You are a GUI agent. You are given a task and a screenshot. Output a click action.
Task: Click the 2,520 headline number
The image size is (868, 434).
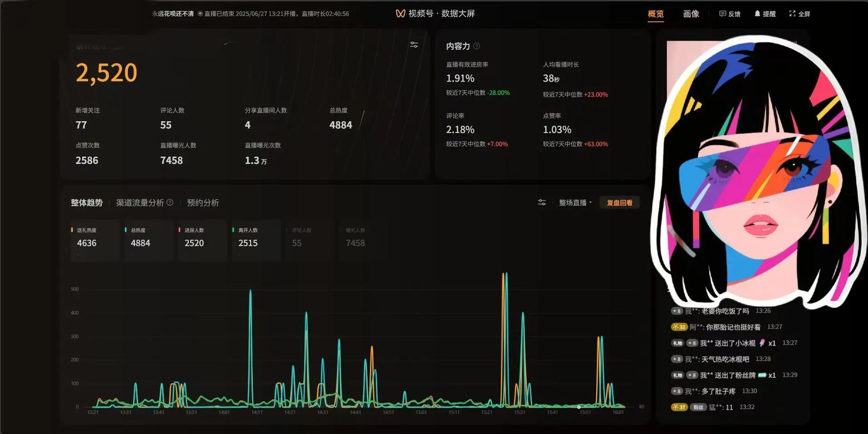pos(106,73)
